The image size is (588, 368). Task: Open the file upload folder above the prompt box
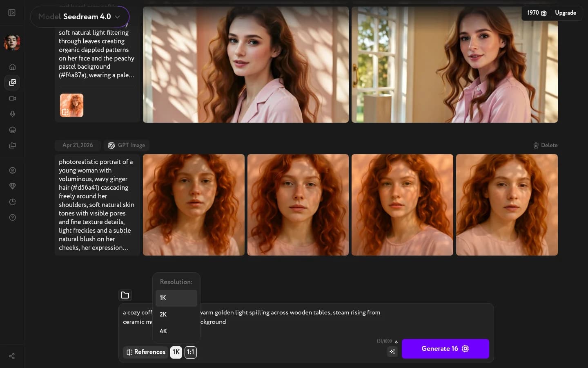[125, 295]
